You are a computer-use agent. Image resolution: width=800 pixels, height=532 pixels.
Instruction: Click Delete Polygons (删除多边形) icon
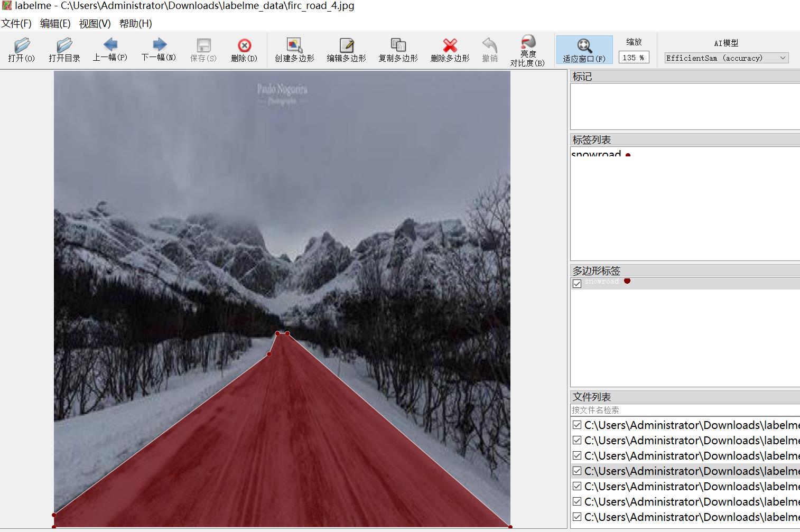[450, 50]
